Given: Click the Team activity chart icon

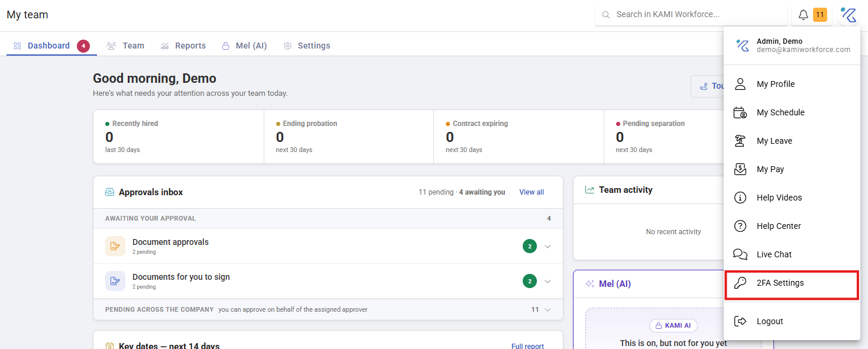Looking at the screenshot, I should coord(590,190).
